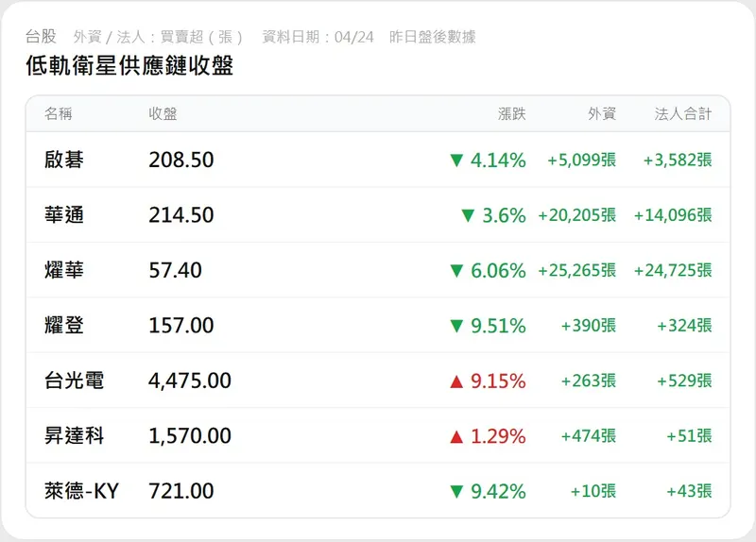
Task: Click foreign investor value +25,265張
Action: tap(576, 270)
